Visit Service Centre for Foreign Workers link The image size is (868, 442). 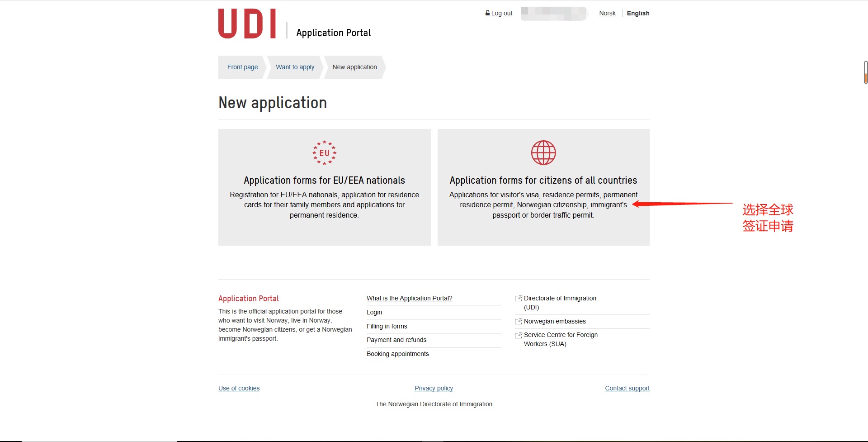point(561,339)
